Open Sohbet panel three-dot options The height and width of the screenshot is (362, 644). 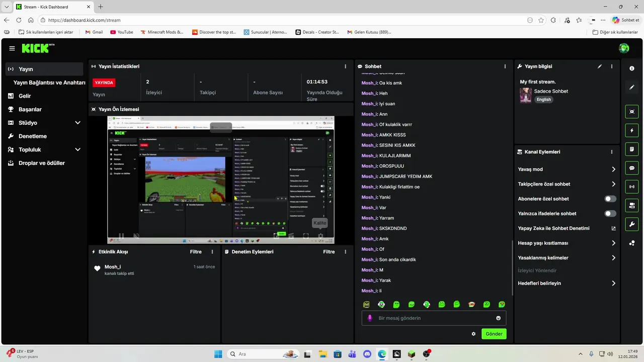click(x=505, y=66)
